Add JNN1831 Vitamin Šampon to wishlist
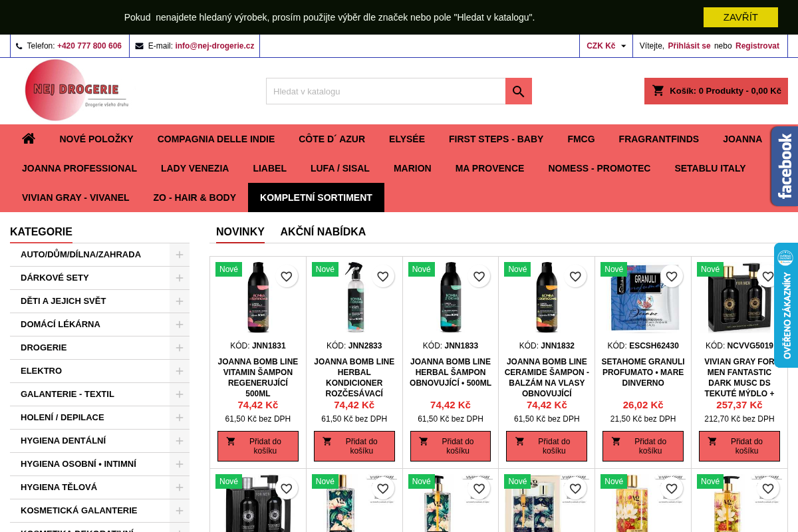Screen dimensions: 798x532 287,277
